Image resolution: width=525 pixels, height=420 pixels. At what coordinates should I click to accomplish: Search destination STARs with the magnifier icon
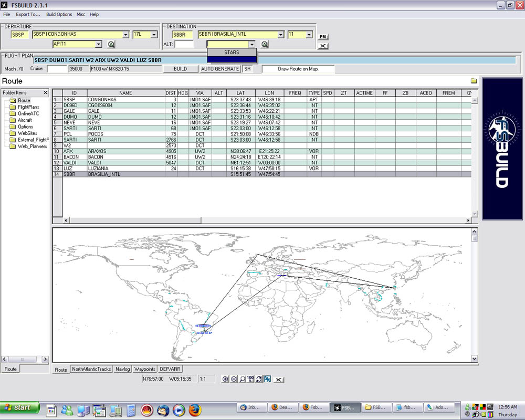pos(265,44)
